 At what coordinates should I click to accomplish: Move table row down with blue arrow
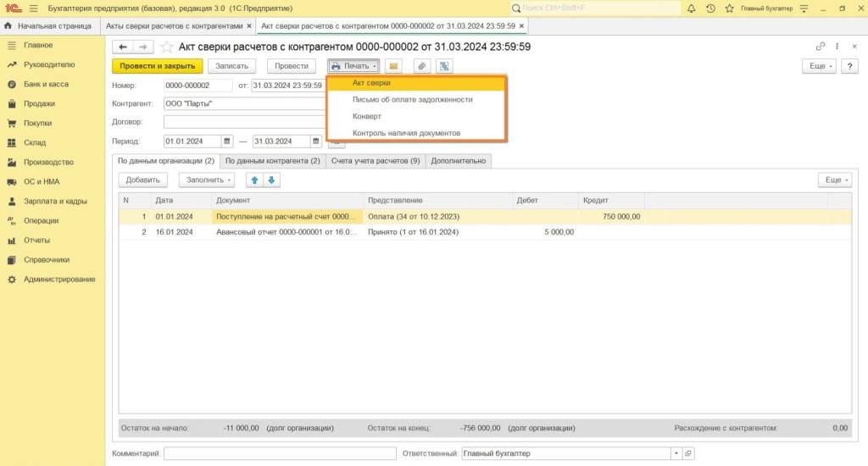[271, 180]
